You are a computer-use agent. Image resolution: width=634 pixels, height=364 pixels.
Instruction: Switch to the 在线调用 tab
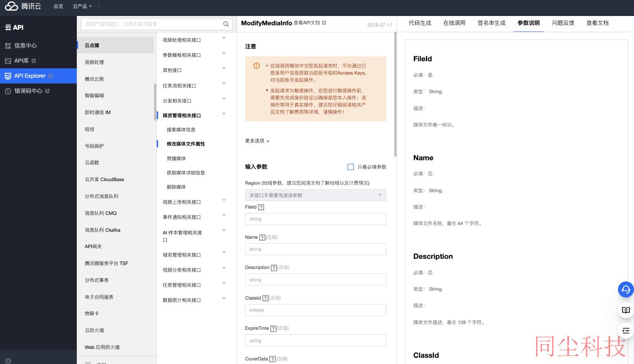point(454,23)
